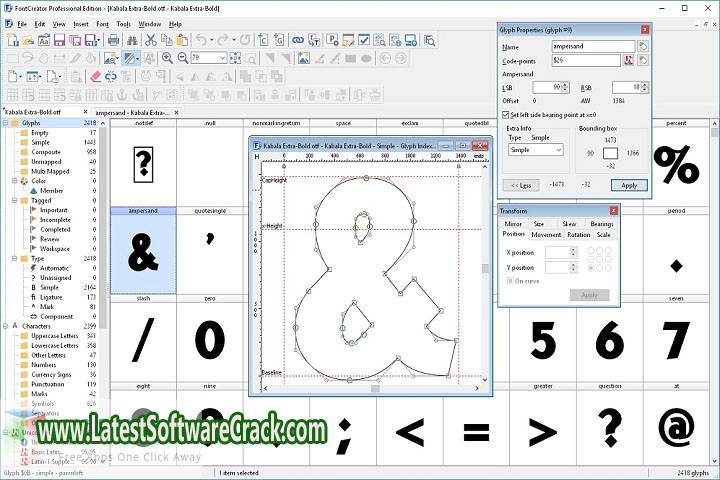Collapse the Tagged tree node

15,201
